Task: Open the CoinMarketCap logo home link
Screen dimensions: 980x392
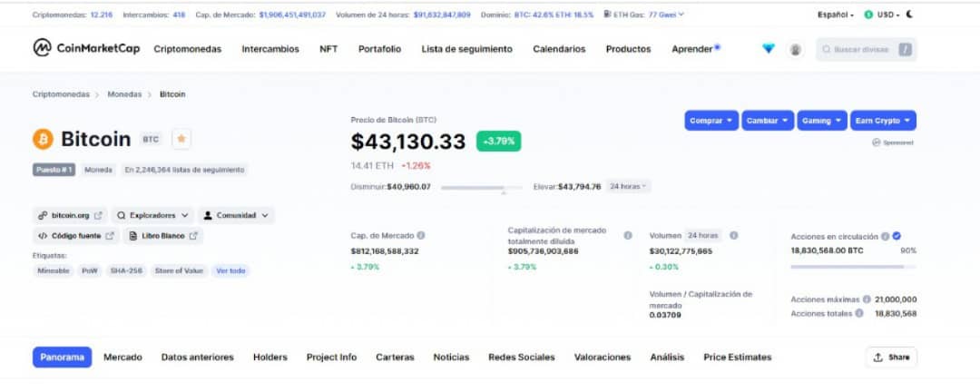Action: tap(86, 48)
